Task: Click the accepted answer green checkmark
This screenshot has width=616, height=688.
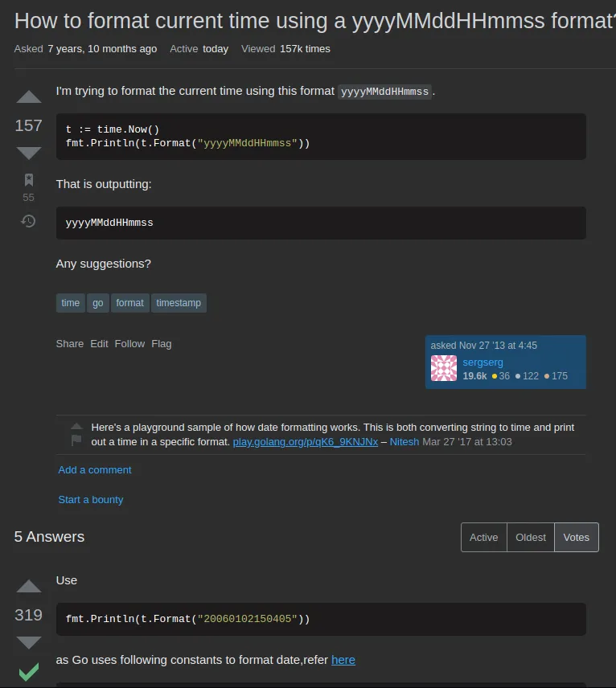Action: pyautogui.click(x=29, y=672)
